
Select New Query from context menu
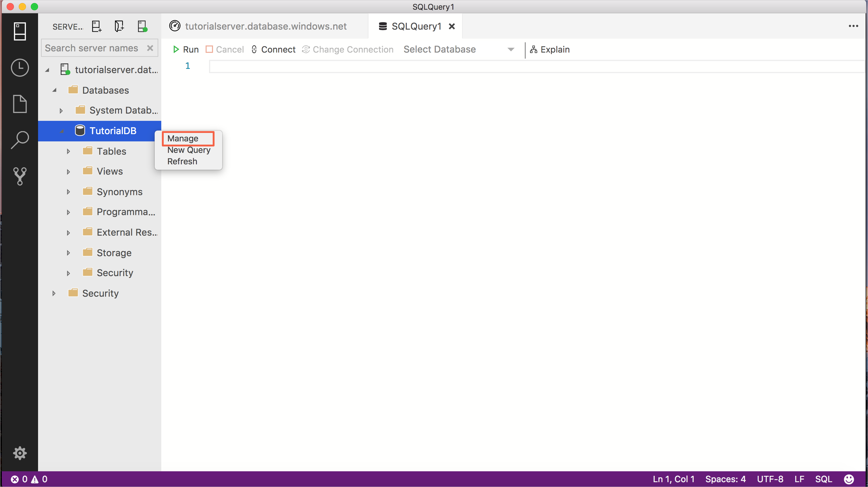(x=188, y=150)
